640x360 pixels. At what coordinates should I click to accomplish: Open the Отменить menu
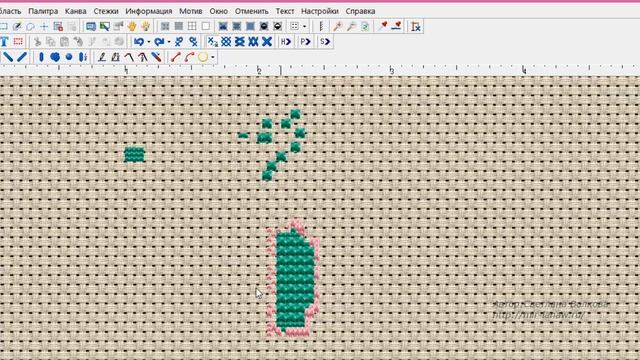[x=251, y=11]
